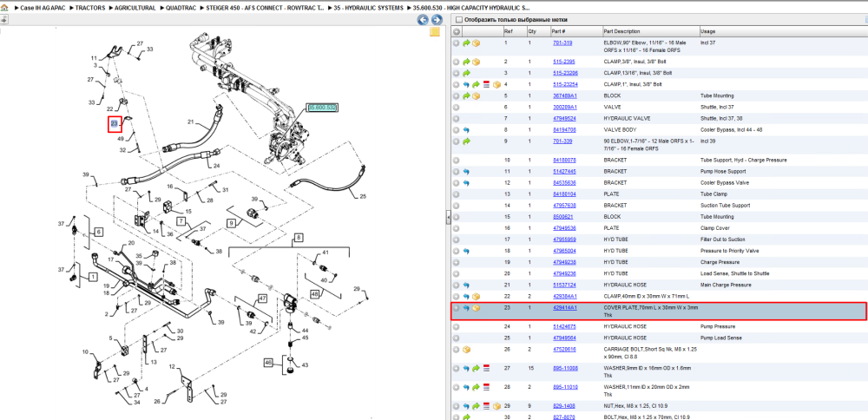Open the yellow sticky note icon

(x=435, y=31)
